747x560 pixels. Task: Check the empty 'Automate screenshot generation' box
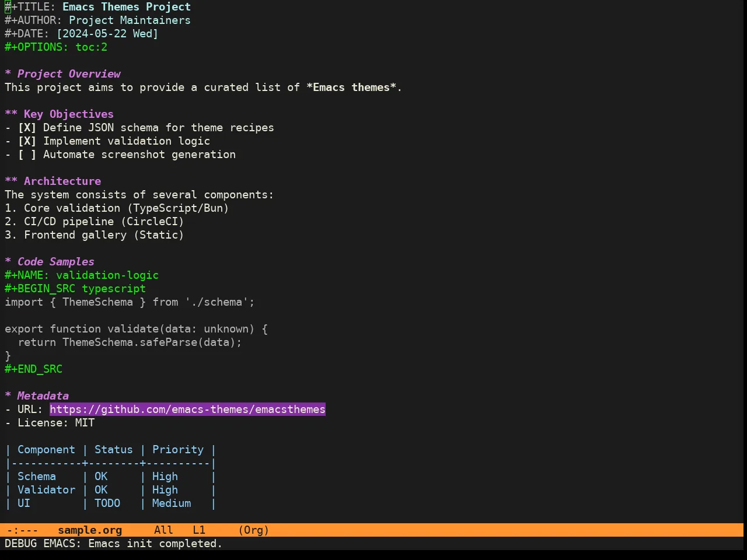(27, 155)
